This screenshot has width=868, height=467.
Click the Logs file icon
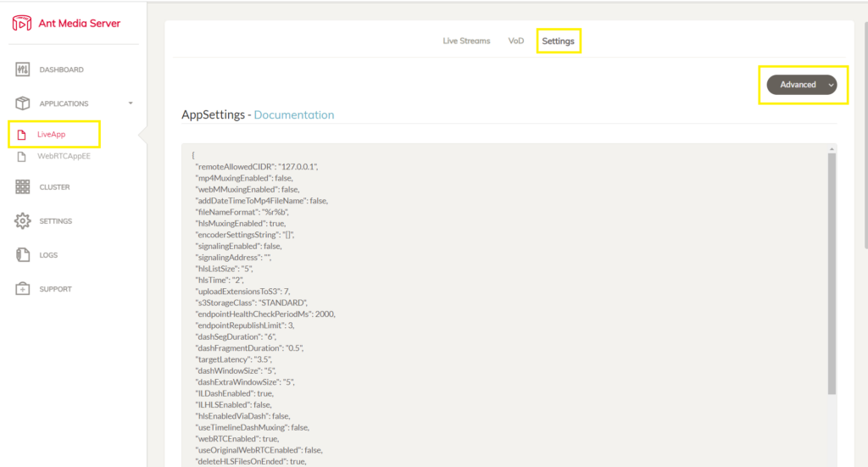pos(23,254)
